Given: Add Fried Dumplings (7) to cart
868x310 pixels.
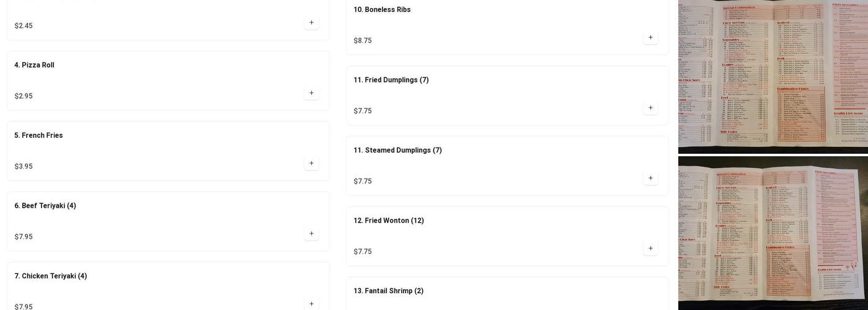Looking at the screenshot, I should (650, 108).
